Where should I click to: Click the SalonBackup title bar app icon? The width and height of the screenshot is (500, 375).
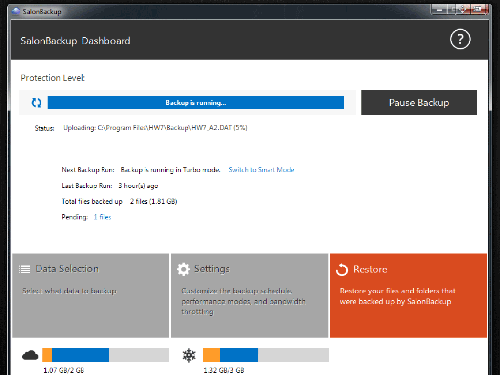16,11
